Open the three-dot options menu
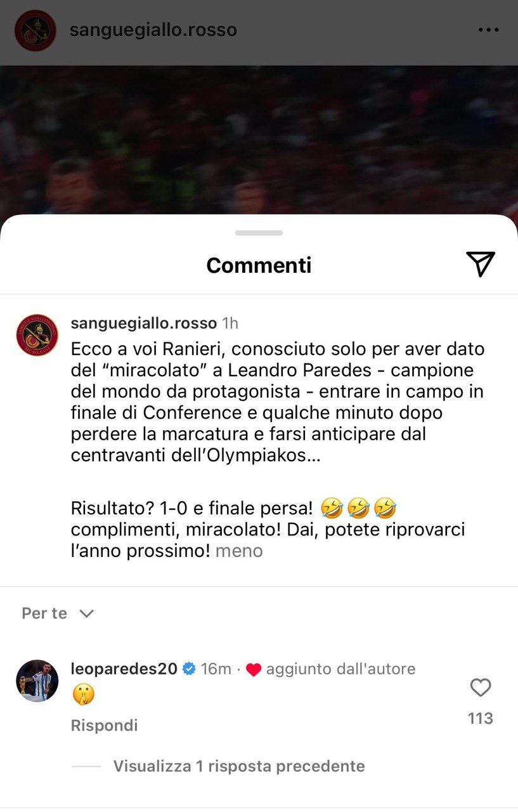Image resolution: width=518 pixels, height=812 pixels. [x=488, y=30]
